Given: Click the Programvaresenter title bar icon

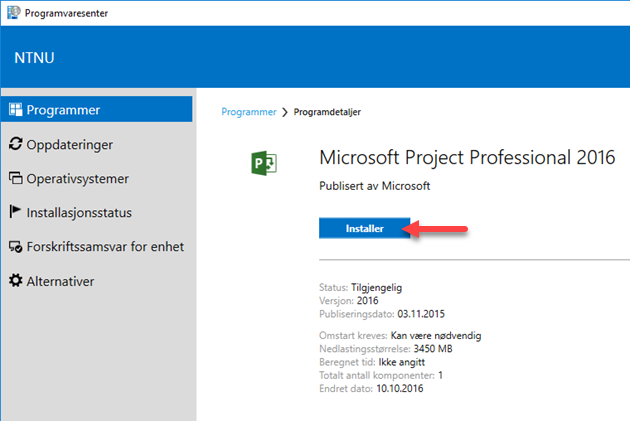Looking at the screenshot, I should point(13,12).
